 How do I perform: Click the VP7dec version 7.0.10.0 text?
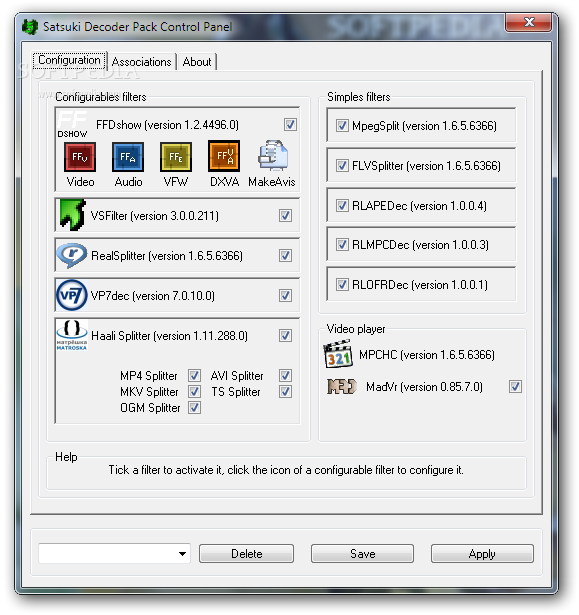[153, 296]
